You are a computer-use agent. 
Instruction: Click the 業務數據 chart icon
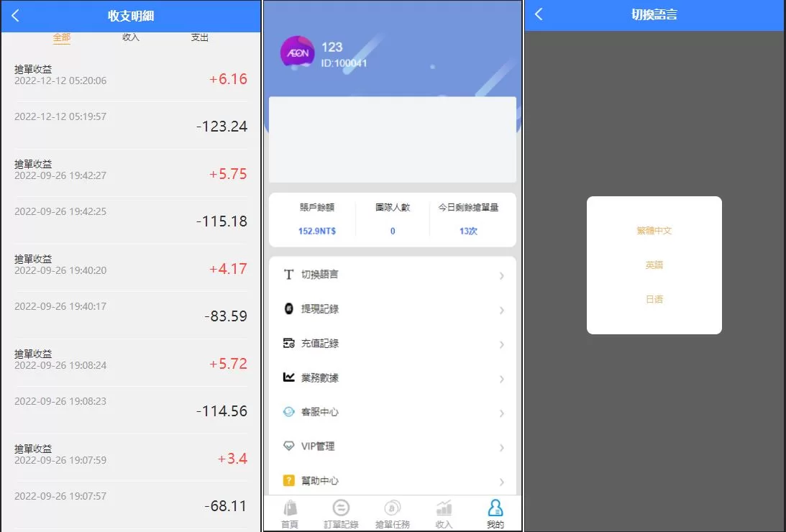pyautogui.click(x=289, y=377)
